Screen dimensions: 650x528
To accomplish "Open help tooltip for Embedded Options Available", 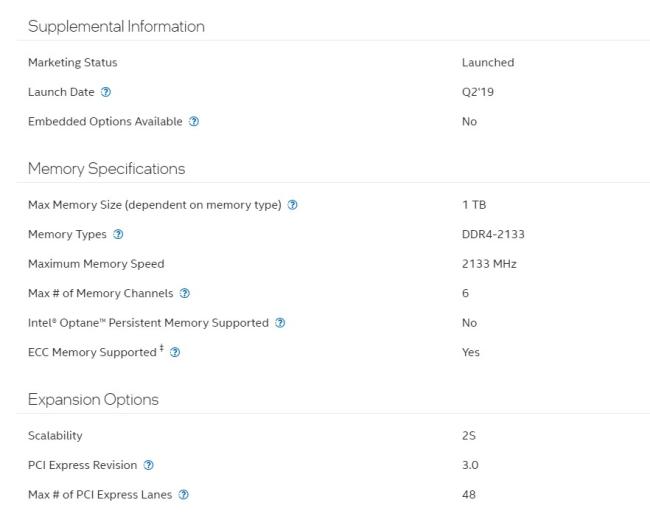I will pos(194,122).
